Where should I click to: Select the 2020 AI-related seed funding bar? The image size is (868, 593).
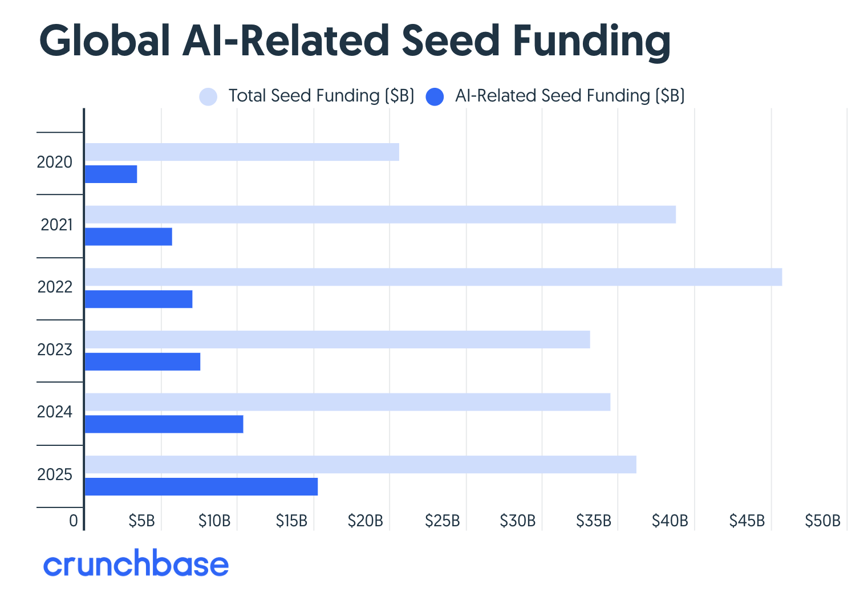click(111, 174)
